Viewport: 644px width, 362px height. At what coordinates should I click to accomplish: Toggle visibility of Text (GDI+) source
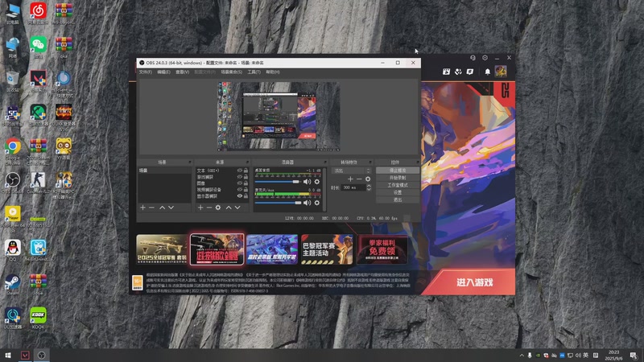[x=239, y=171]
